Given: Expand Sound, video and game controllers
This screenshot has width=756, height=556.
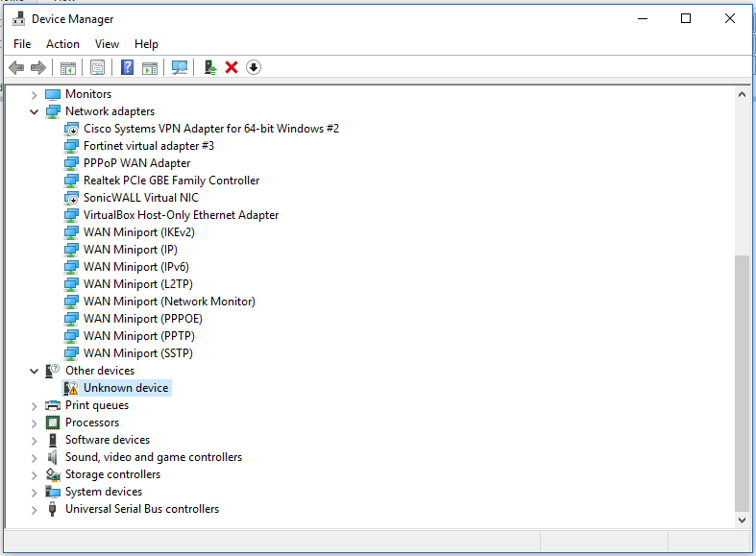Looking at the screenshot, I should 34,458.
